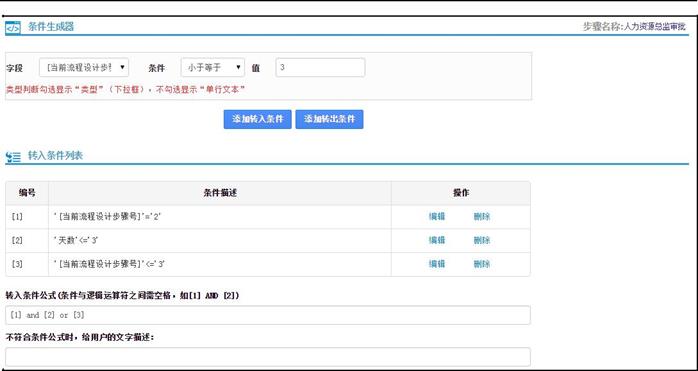Click row number [1] cell
Screen dimensions: 698x371
point(27,217)
